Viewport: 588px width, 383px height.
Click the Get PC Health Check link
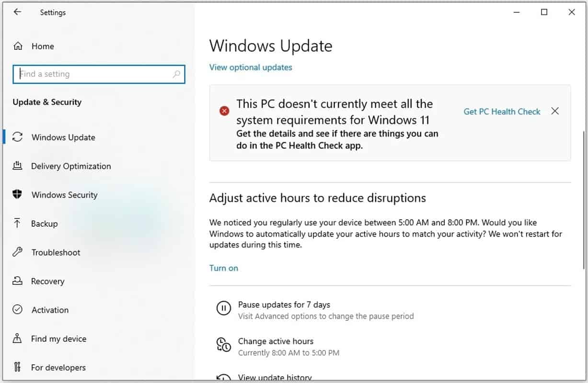click(502, 112)
